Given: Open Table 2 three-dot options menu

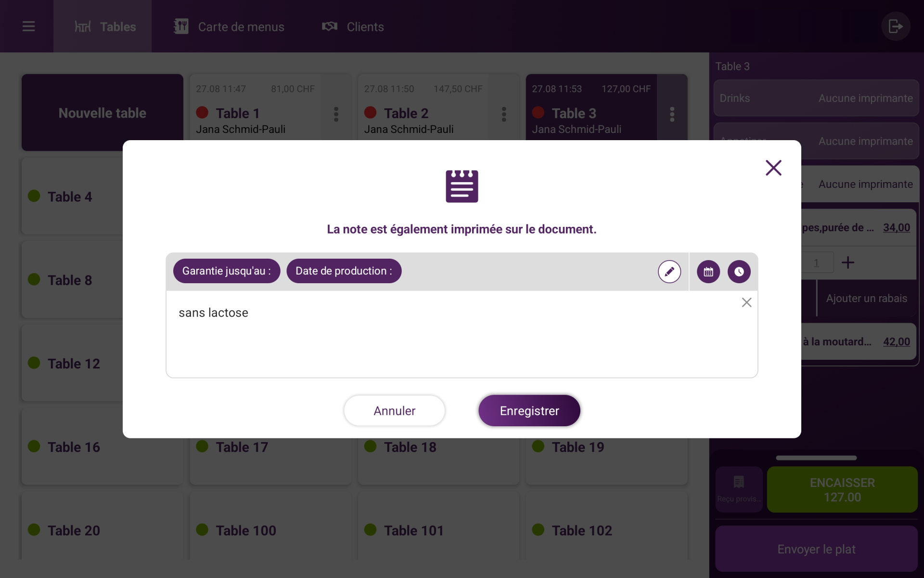Looking at the screenshot, I should point(504,114).
